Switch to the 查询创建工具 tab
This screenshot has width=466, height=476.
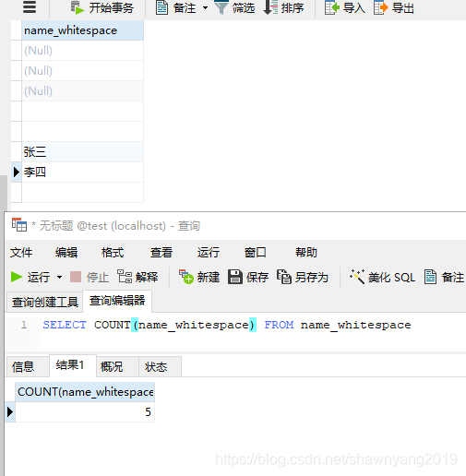45,302
